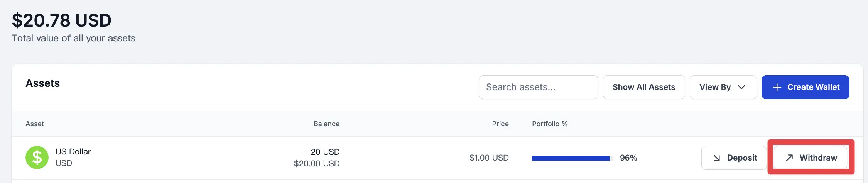Sort by the Asset column header

pyautogui.click(x=35, y=124)
